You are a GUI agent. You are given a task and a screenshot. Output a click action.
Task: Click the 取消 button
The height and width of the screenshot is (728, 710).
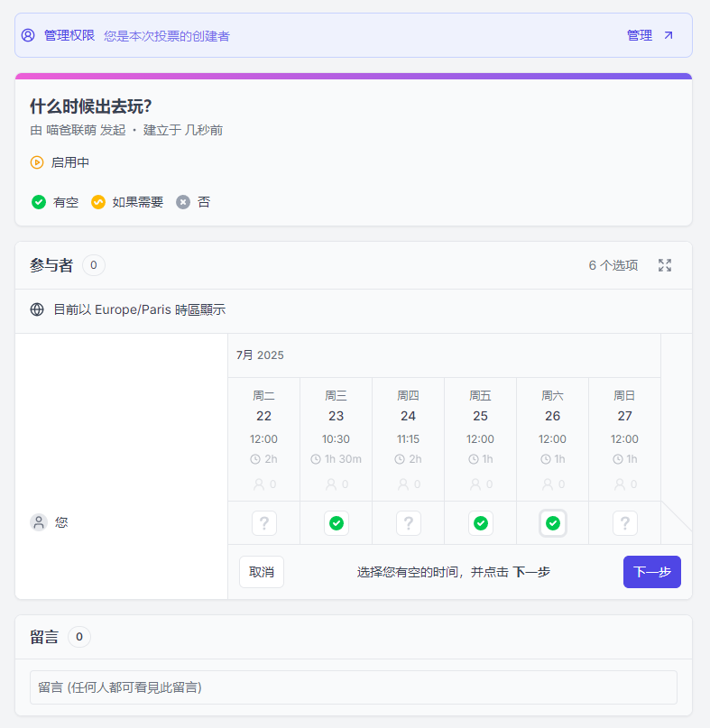pyautogui.click(x=262, y=572)
